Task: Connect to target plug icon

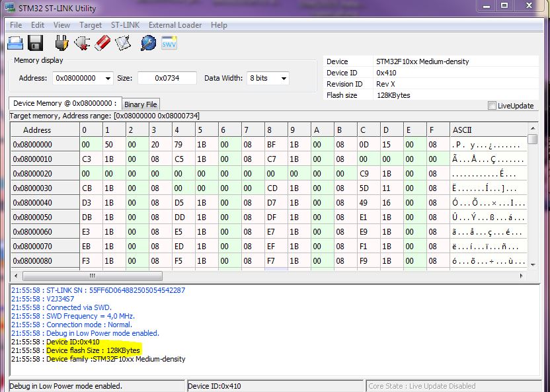Action: pyautogui.click(x=61, y=43)
